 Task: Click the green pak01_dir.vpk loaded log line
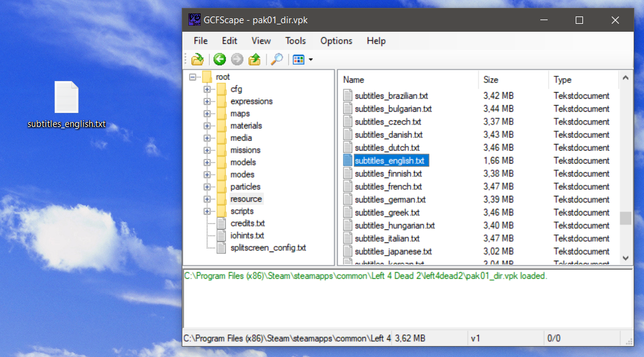click(365, 276)
